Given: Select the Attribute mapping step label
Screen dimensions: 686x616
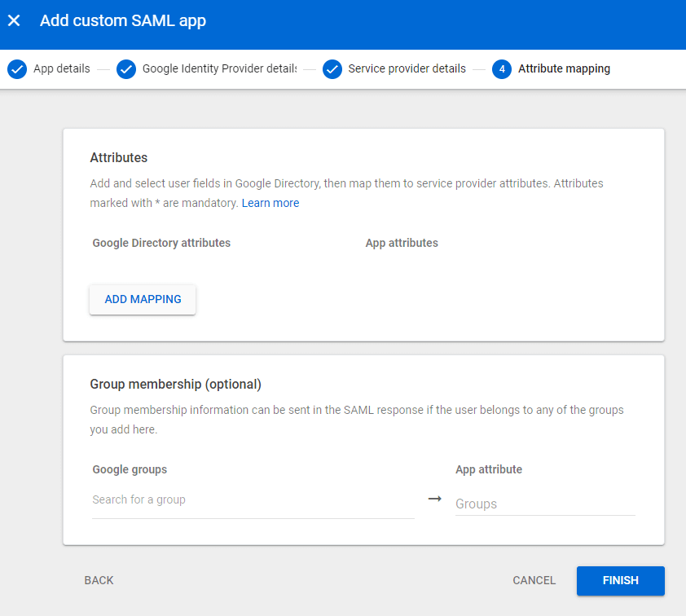Looking at the screenshot, I should [x=564, y=69].
